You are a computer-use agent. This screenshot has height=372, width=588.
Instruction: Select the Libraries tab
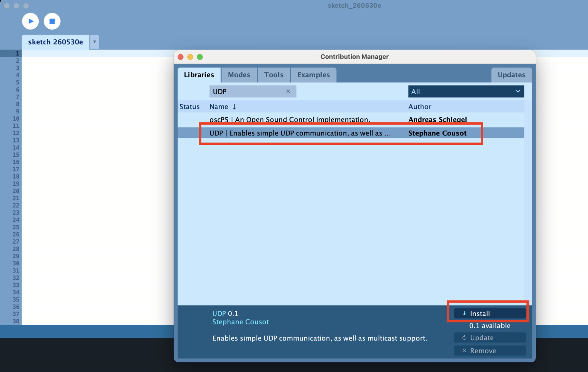[199, 75]
